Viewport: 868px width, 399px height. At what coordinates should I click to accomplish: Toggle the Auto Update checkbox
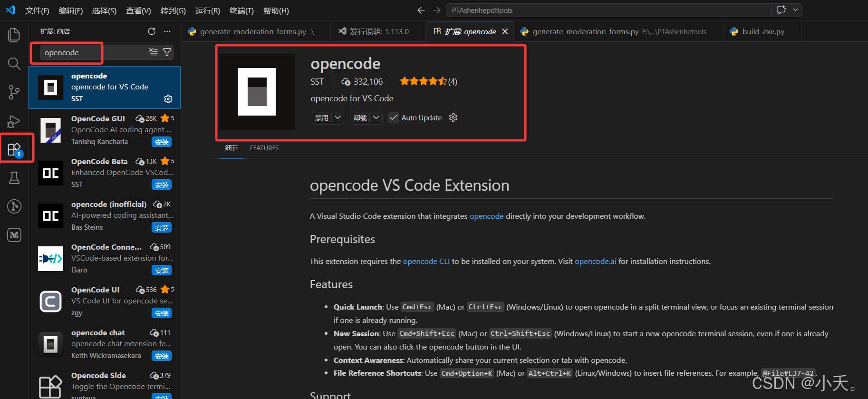[x=394, y=117]
